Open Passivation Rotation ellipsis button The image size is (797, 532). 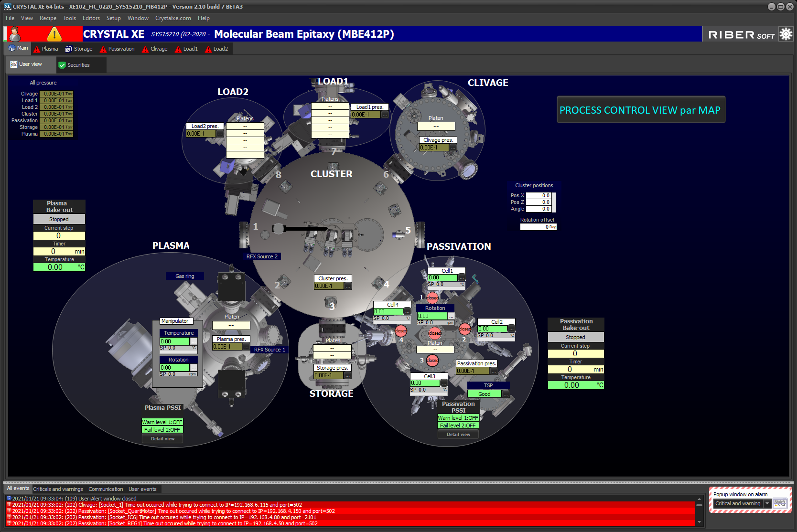(x=451, y=316)
